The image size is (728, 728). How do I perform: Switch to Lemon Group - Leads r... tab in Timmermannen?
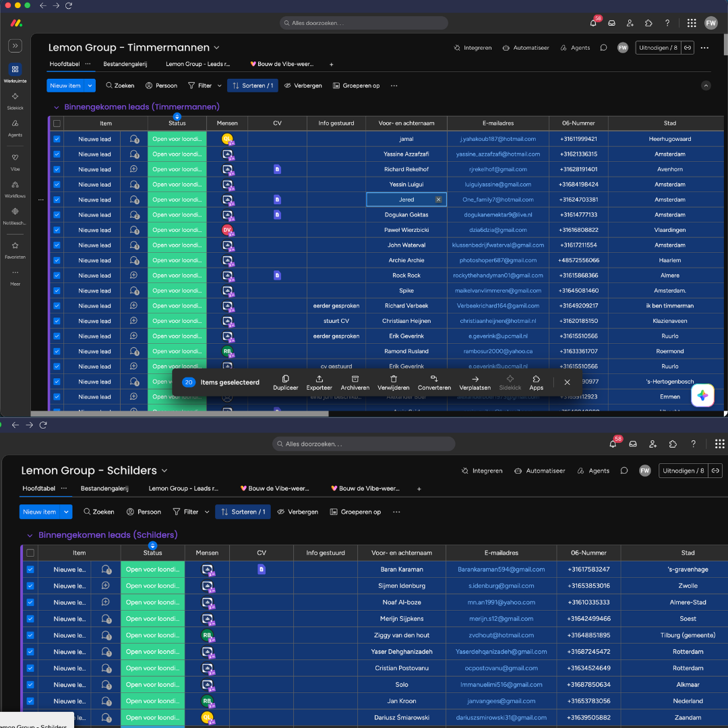pos(198,64)
